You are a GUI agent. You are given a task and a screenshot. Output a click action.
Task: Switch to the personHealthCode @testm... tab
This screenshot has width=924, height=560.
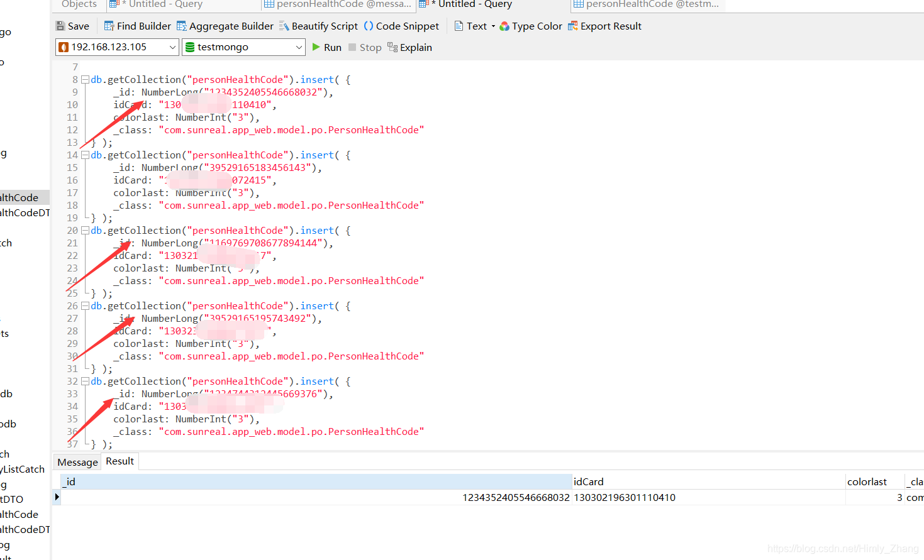647,4
